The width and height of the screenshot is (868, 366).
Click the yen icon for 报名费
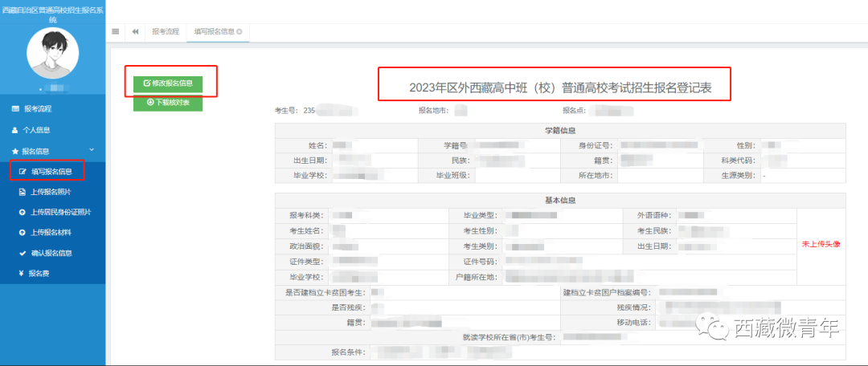[22, 274]
